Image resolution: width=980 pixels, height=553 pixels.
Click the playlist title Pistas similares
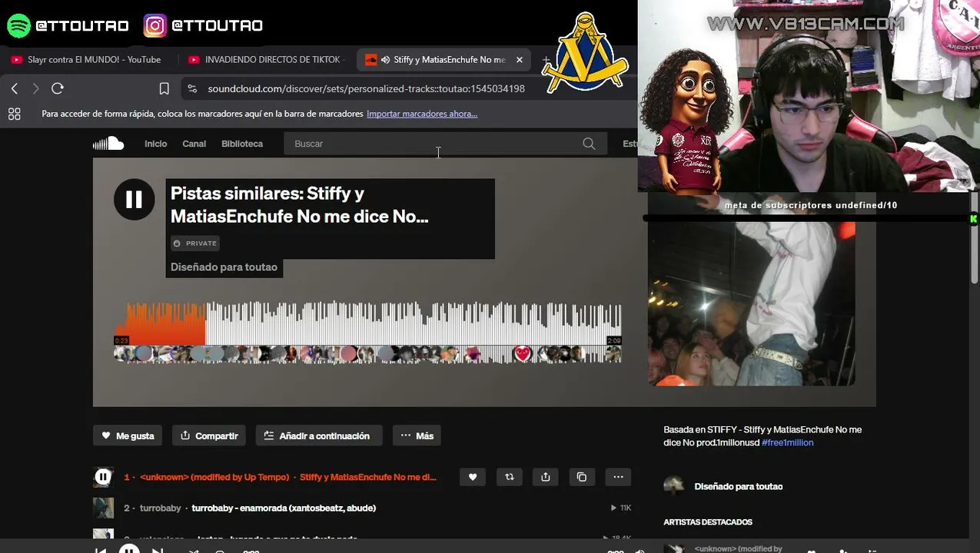point(299,204)
